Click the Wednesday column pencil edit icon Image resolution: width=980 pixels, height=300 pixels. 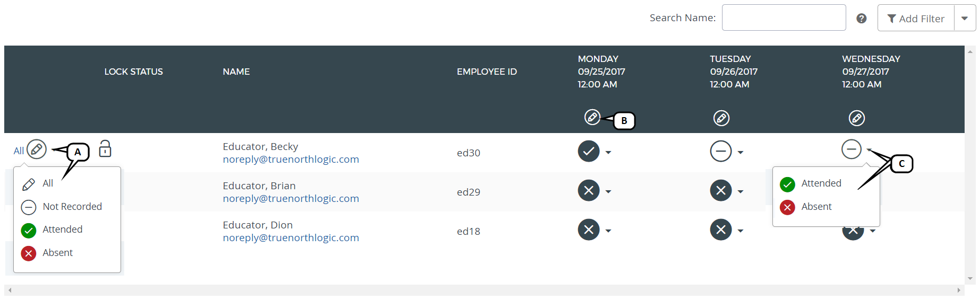pos(856,118)
